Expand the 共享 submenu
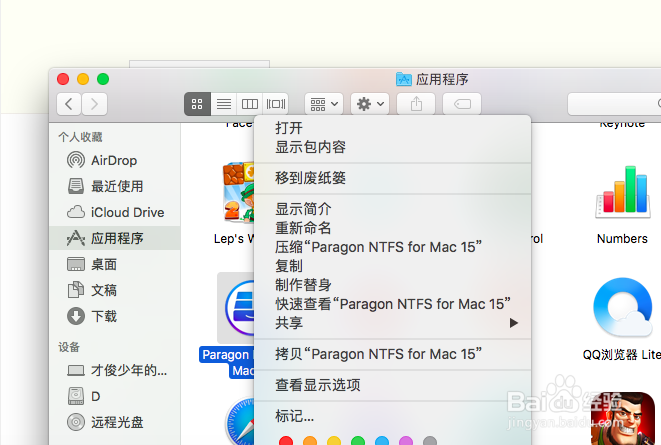The width and height of the screenshot is (661, 445). click(392, 323)
